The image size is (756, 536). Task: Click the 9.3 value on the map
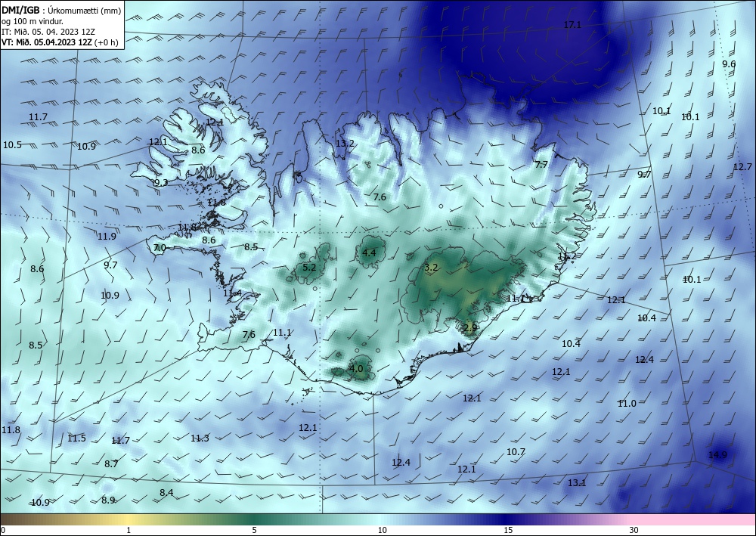point(161,183)
